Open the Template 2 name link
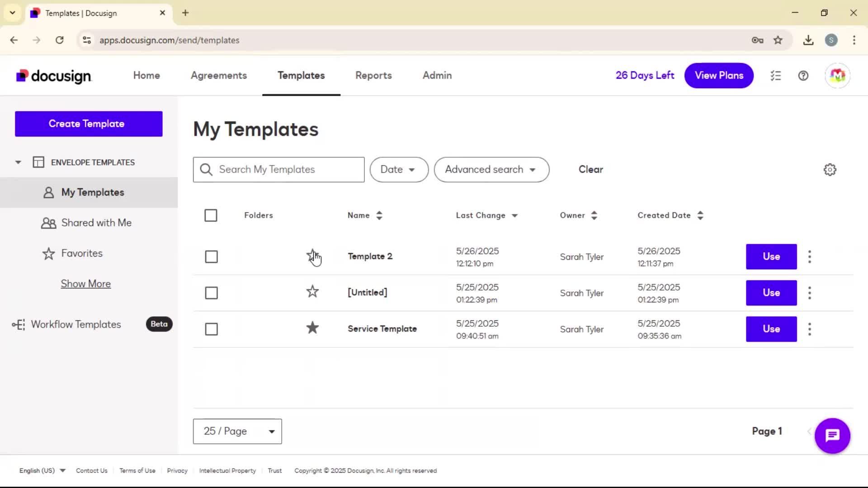Screen dimensions: 868x488 pyautogui.click(x=370, y=256)
